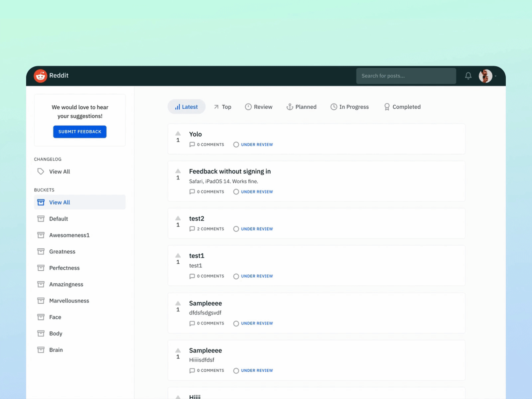This screenshot has height=399, width=532.
Task: Upvote the Sampleeee Hiiiisdfdsf post
Action: click(x=178, y=350)
